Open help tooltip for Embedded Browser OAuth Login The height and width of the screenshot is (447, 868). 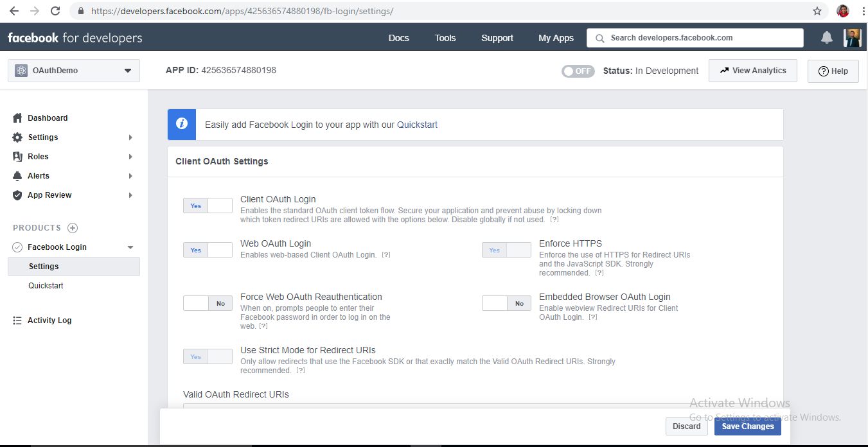click(593, 317)
